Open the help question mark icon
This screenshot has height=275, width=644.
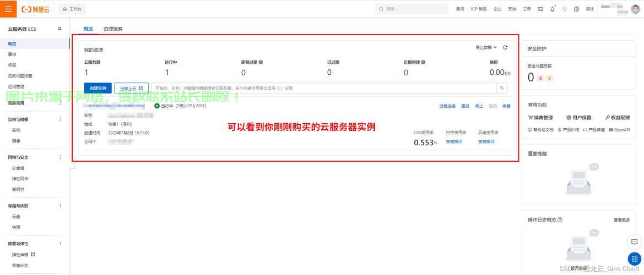[x=577, y=9]
